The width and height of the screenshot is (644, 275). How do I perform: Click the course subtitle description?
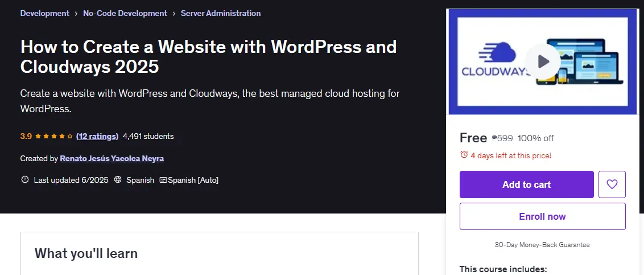(210, 101)
